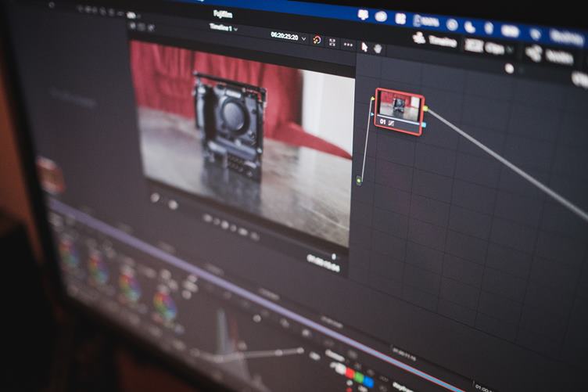Toggle the red bypass grades icon
This screenshot has width=588, height=392.
pos(317,39)
